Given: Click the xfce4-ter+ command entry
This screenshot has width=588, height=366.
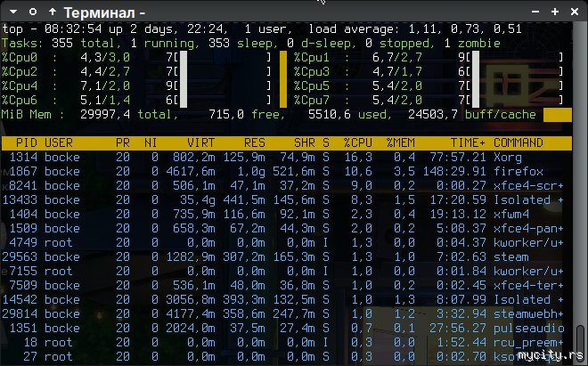Looking at the screenshot, I should click(528, 286).
